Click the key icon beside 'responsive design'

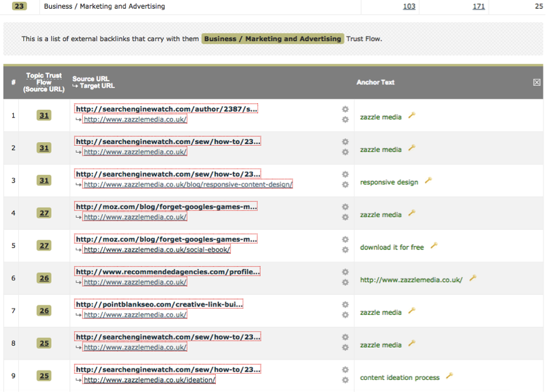[x=428, y=181]
